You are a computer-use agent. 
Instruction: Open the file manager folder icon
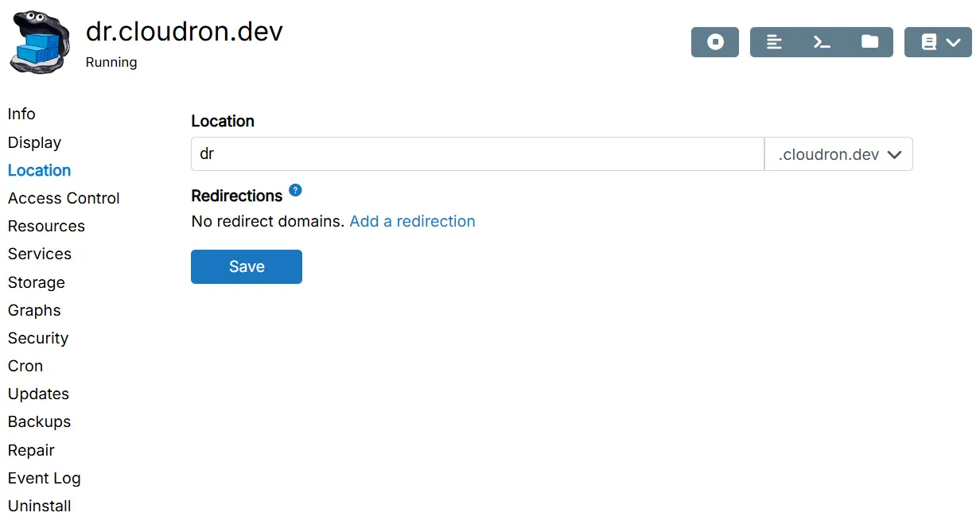pos(869,42)
